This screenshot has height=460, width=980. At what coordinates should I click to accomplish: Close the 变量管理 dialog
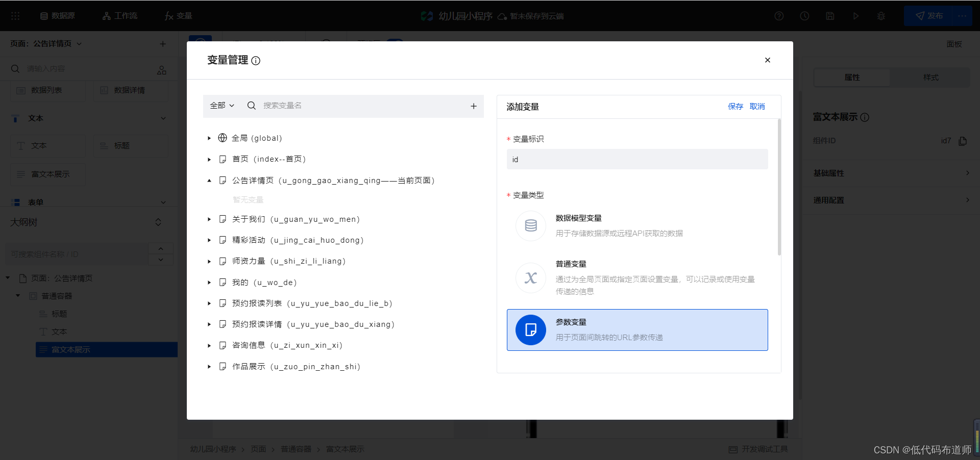[x=767, y=60]
